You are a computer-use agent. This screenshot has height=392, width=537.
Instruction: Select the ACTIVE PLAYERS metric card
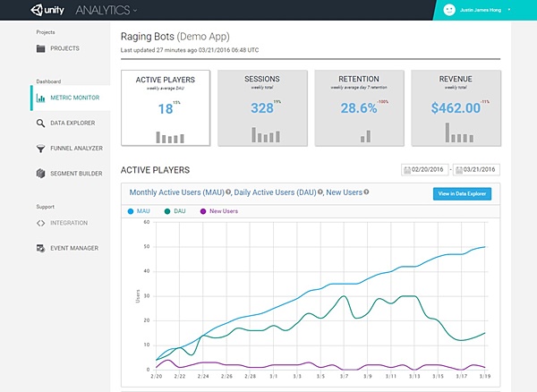click(x=166, y=108)
